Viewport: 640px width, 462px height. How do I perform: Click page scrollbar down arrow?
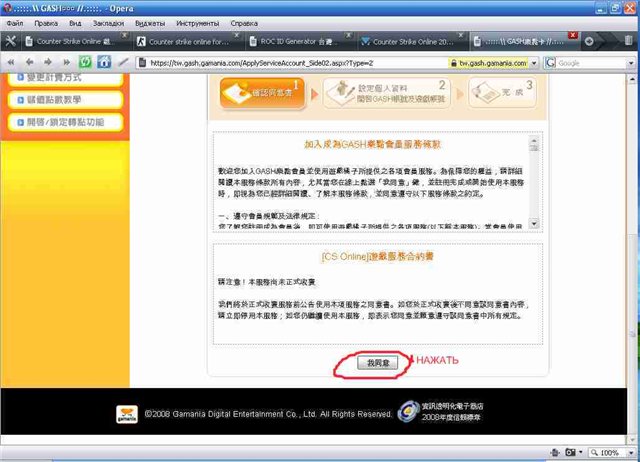pos(632,440)
